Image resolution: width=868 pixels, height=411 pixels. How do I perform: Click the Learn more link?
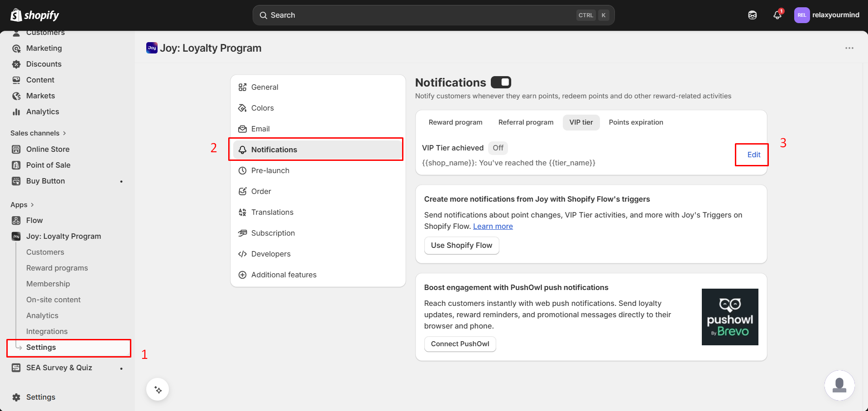pyautogui.click(x=493, y=227)
